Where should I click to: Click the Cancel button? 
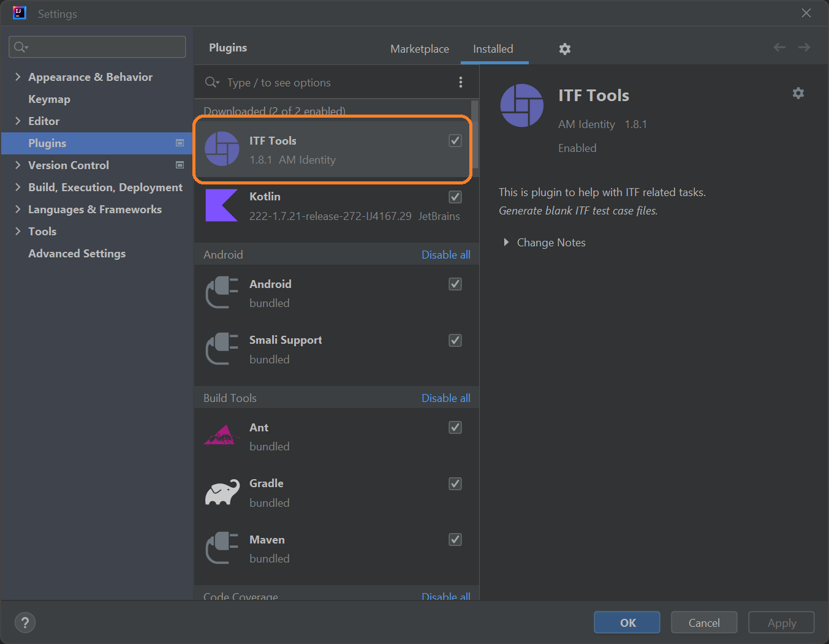click(704, 623)
